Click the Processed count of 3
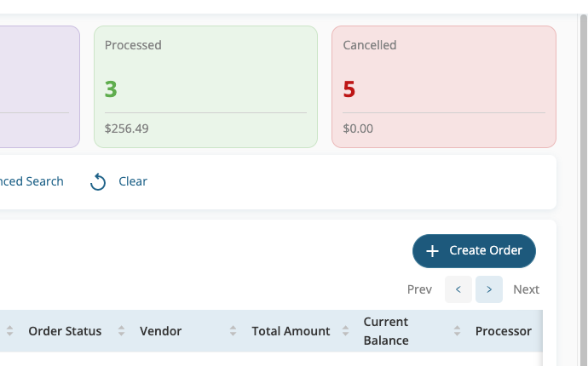The height and width of the screenshot is (366, 588). [x=111, y=89]
